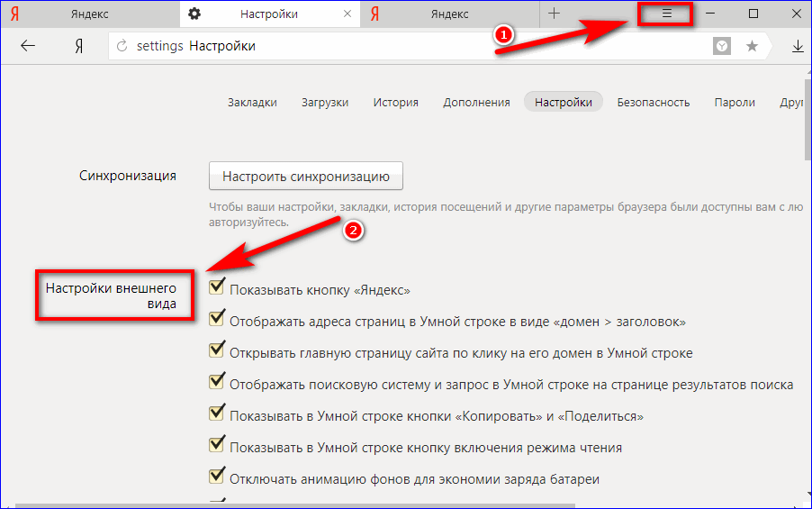Click the Yandex "Я" home button in toolbar

point(78,47)
